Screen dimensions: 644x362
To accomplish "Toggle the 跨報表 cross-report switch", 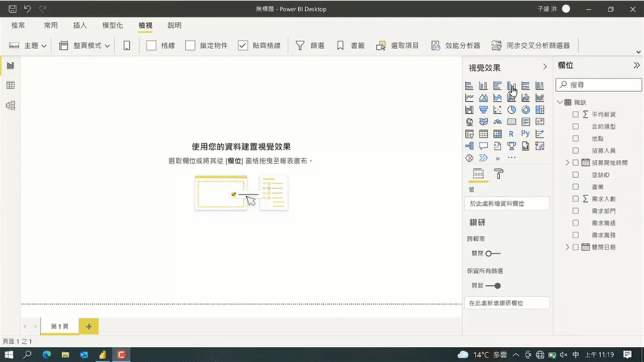I will [493, 253].
